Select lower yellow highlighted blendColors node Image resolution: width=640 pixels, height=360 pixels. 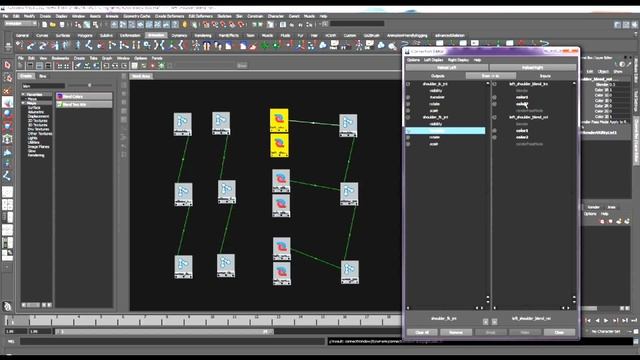[x=279, y=146]
